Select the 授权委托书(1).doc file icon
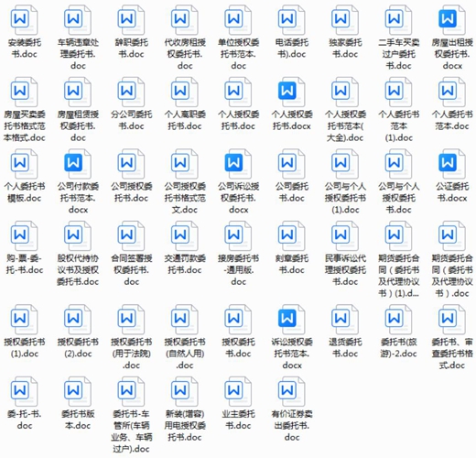 [24, 320]
